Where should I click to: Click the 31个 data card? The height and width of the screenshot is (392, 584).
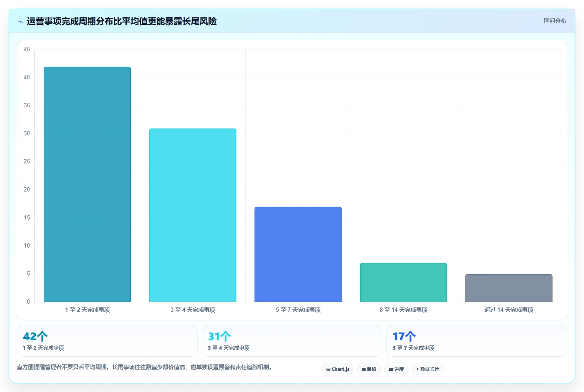292,341
